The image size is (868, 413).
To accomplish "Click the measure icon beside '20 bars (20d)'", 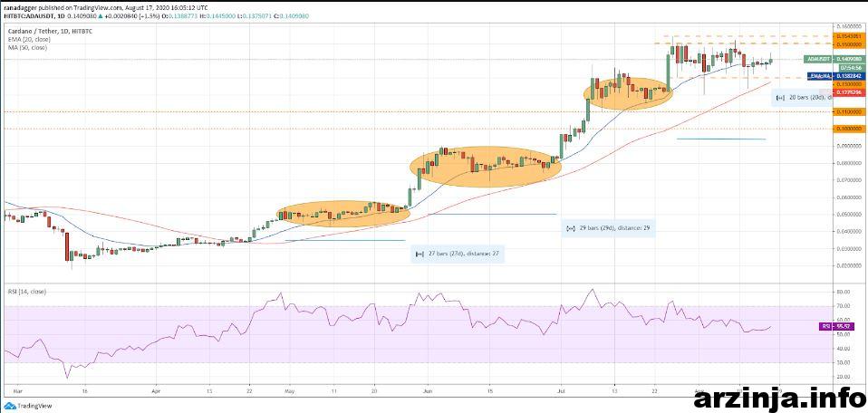I will (x=780, y=98).
